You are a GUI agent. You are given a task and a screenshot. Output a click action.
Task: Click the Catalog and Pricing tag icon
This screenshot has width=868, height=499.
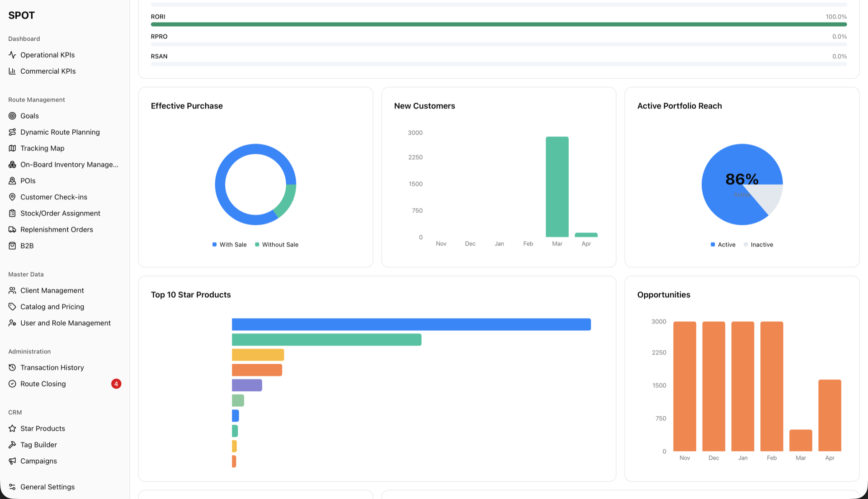pos(12,307)
